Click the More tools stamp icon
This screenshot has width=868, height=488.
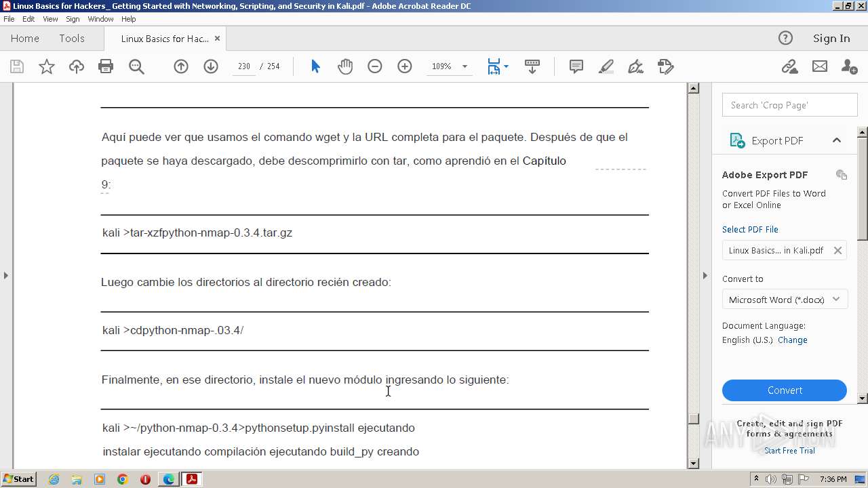[x=666, y=66]
